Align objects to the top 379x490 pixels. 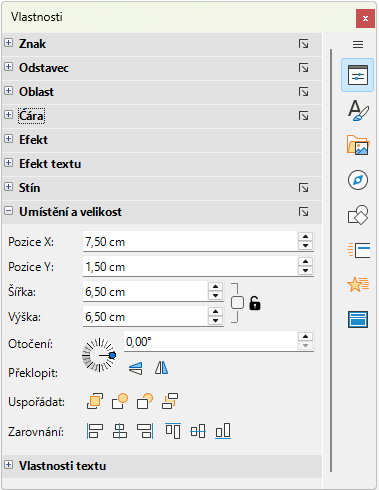coord(173,431)
